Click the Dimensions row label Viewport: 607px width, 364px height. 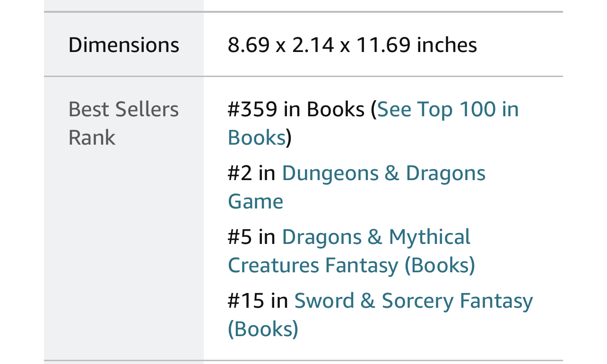(x=124, y=45)
